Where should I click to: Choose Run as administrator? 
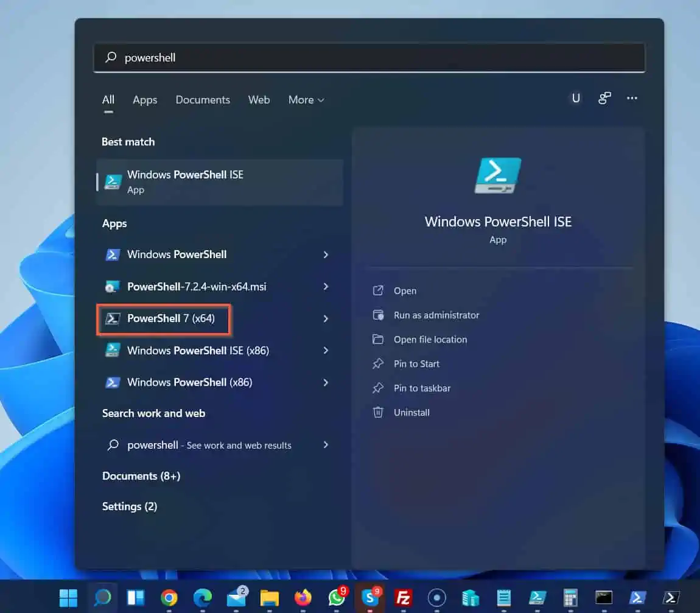436,315
